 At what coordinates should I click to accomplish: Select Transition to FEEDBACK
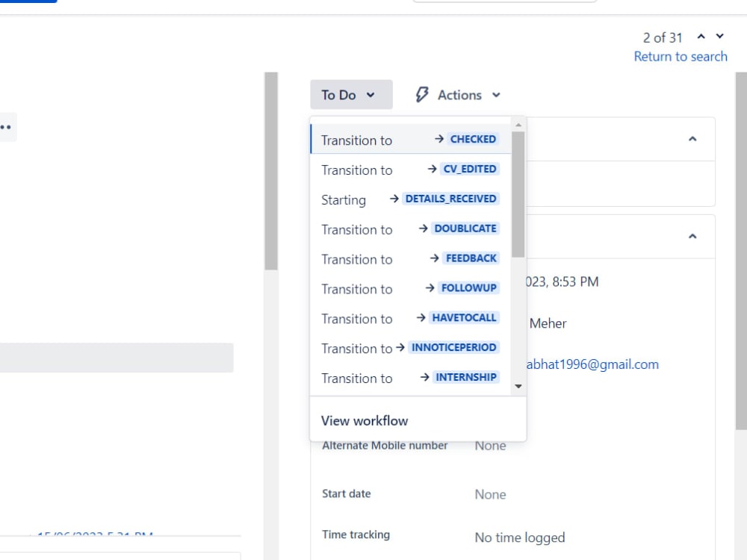pyautogui.click(x=410, y=258)
